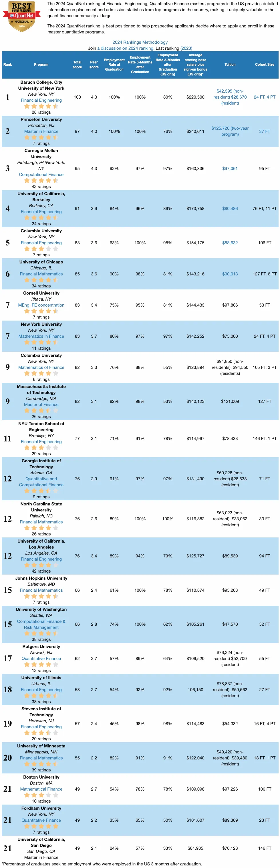Click Carnegie Mellon's star rating
This screenshot has height=868, width=280.
tap(41, 181)
